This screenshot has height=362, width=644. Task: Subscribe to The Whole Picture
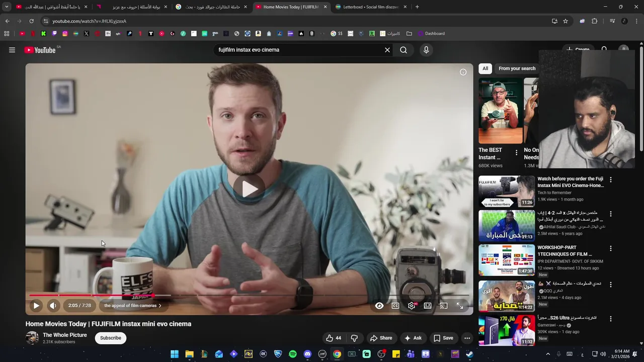click(x=111, y=338)
